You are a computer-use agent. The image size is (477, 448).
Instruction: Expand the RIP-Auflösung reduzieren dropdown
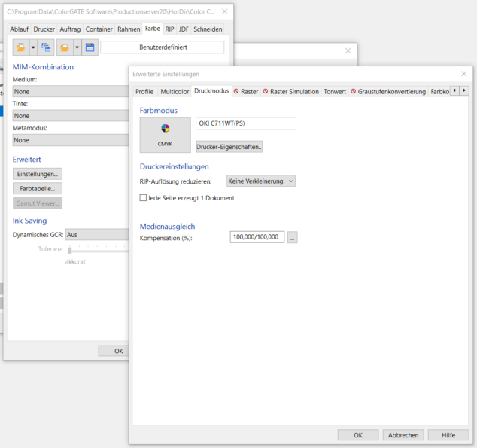pyautogui.click(x=261, y=181)
